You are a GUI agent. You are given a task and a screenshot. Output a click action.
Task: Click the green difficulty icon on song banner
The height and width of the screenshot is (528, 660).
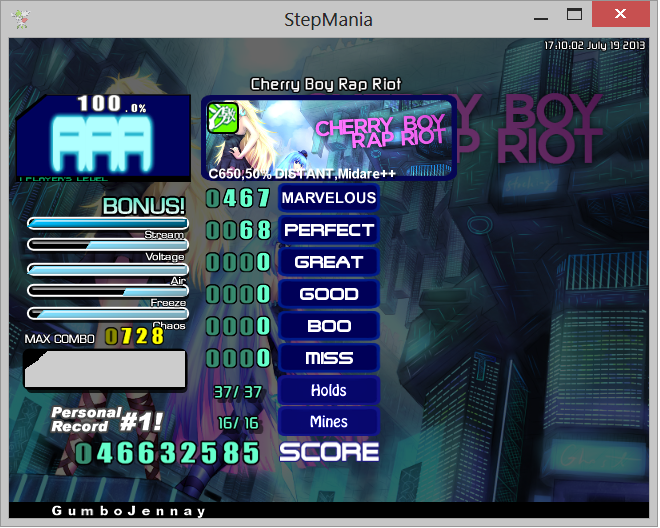223,118
